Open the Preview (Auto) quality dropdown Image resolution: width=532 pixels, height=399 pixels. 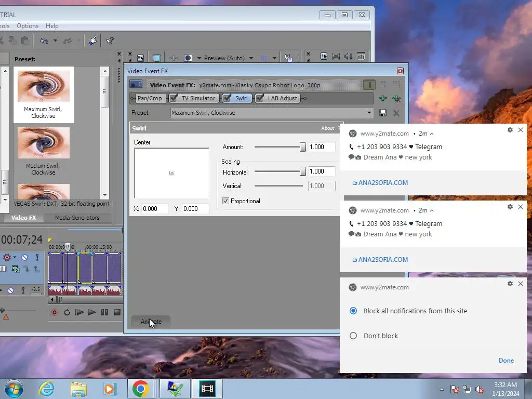[x=251, y=58]
